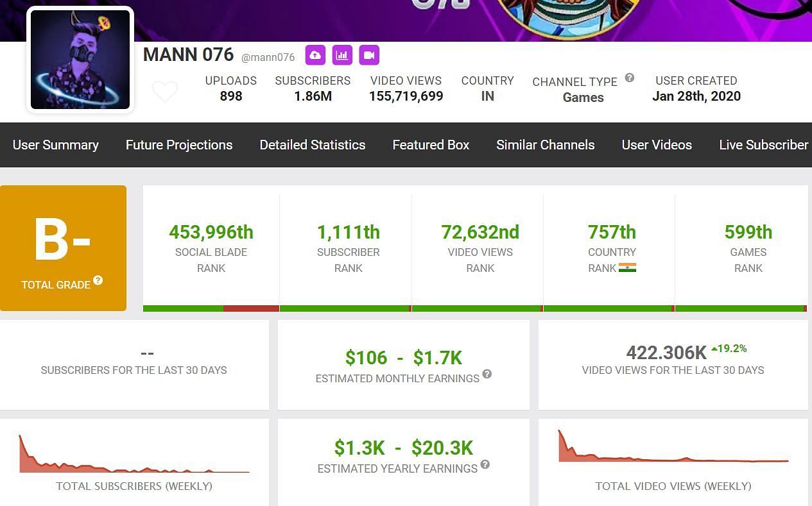Click the purple cloud upload icon
Screen dimensions: 812x506
click(x=315, y=55)
